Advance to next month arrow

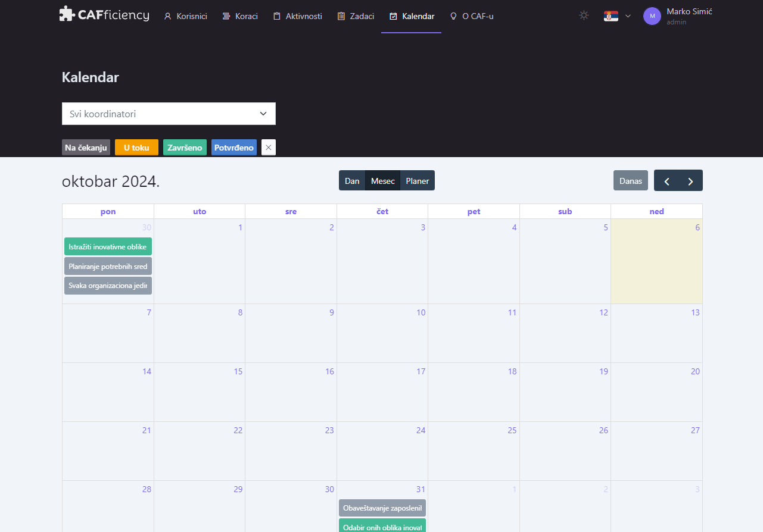(690, 181)
